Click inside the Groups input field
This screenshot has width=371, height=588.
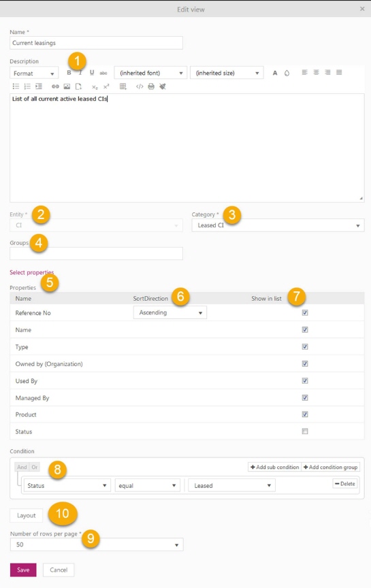[97, 253]
